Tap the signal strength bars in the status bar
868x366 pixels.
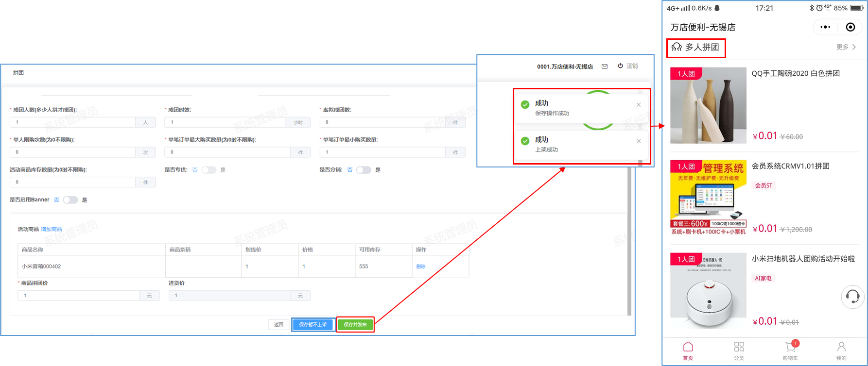point(685,8)
